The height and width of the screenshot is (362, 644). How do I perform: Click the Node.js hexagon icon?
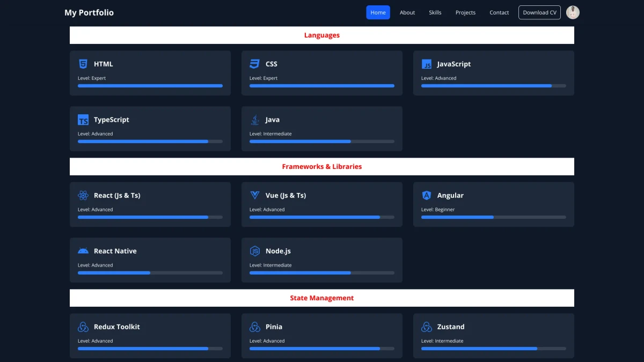click(x=254, y=251)
